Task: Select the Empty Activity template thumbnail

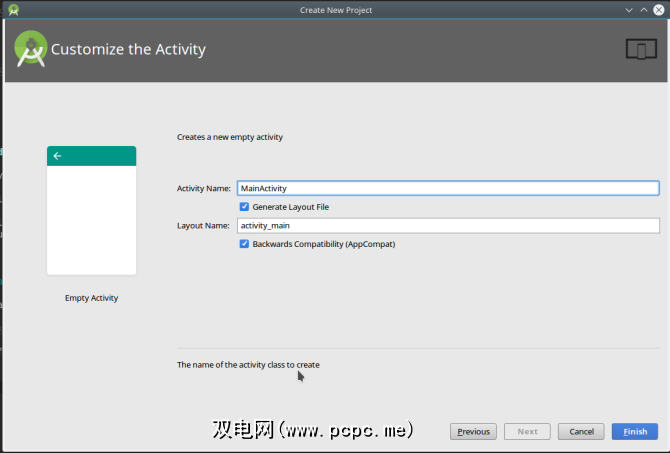Action: (91, 210)
